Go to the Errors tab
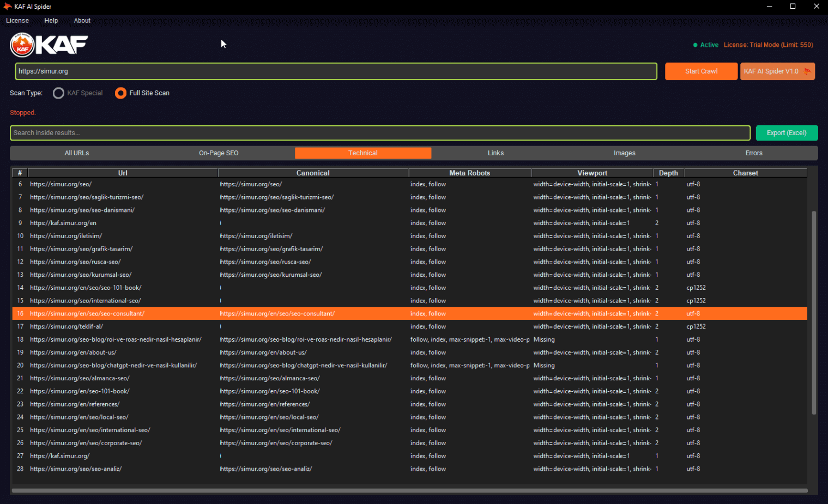This screenshot has width=828, height=504. pos(754,153)
